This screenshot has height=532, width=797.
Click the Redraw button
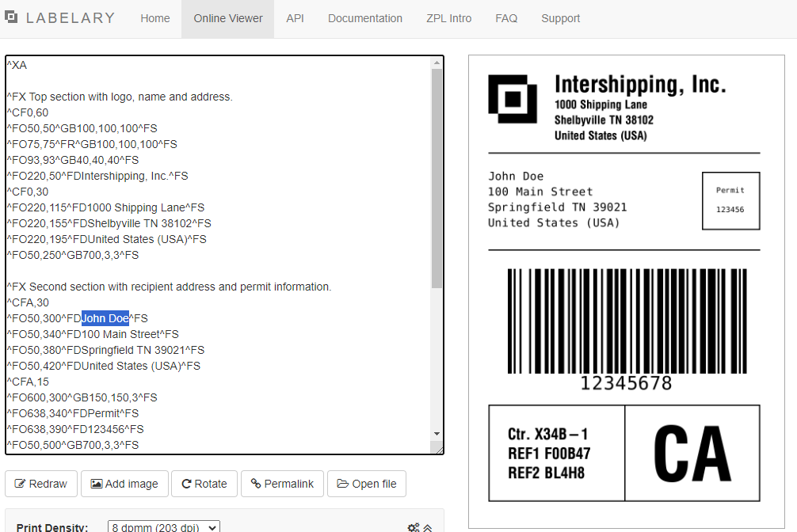pyautogui.click(x=41, y=484)
